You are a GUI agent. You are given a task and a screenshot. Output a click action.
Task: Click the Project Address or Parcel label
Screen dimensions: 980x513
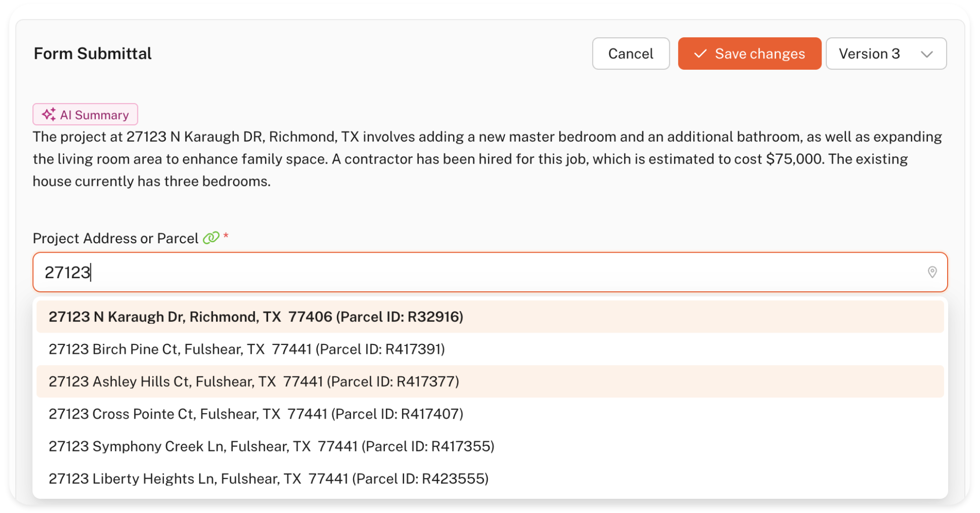(115, 238)
